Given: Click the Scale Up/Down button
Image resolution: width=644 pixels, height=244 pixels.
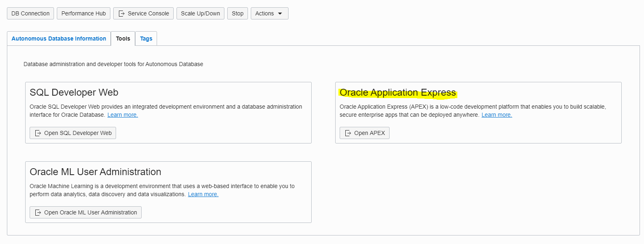Looking at the screenshot, I should click(200, 13).
